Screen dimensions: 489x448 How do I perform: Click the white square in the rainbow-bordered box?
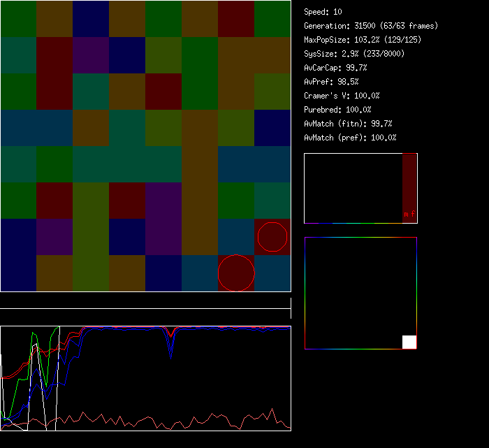409,342
